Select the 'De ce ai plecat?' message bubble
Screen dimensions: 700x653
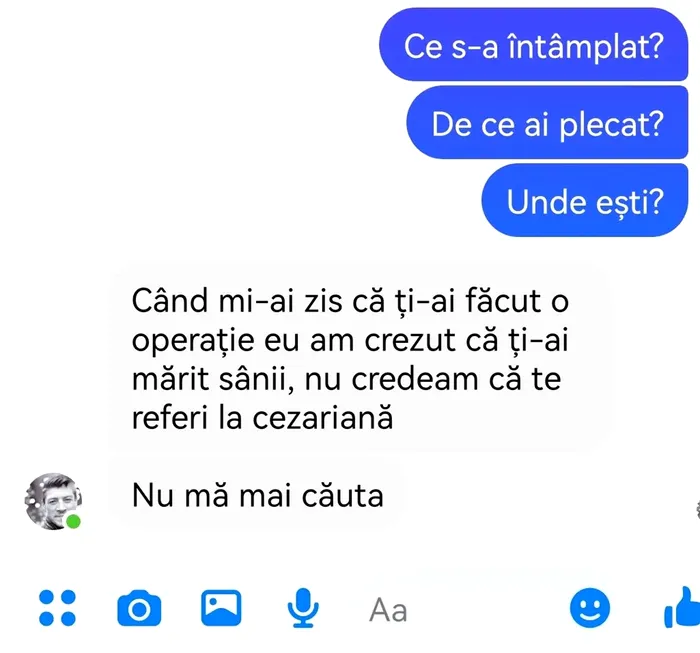pos(547,122)
